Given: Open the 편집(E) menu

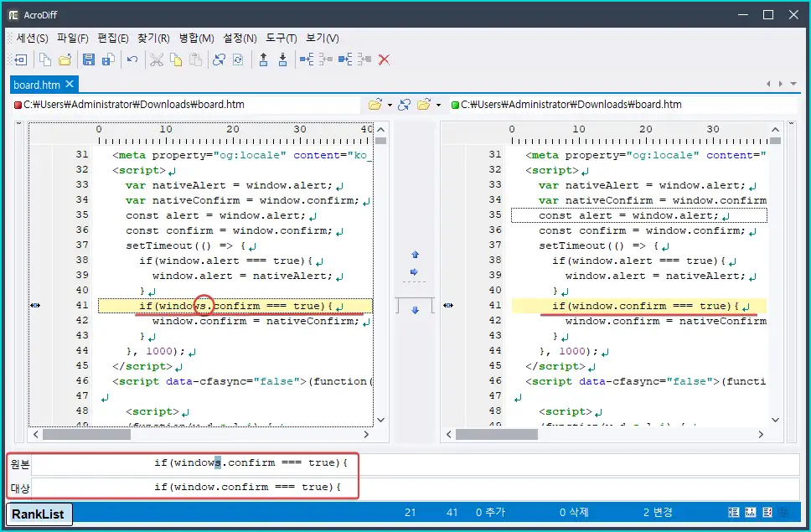Looking at the screenshot, I should 113,39.
